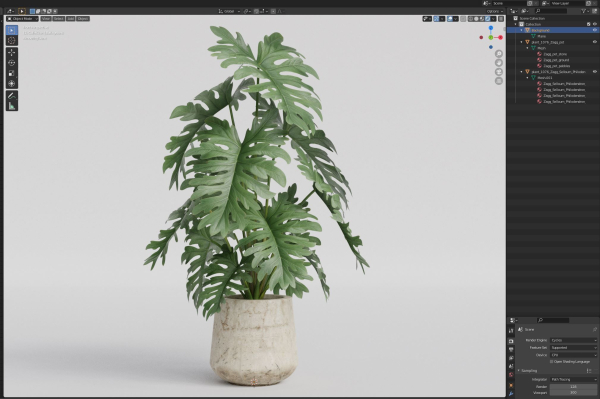Image resolution: width=600 pixels, height=399 pixels.
Task: Hide the Zagg_pot plant object
Action: click(x=595, y=42)
